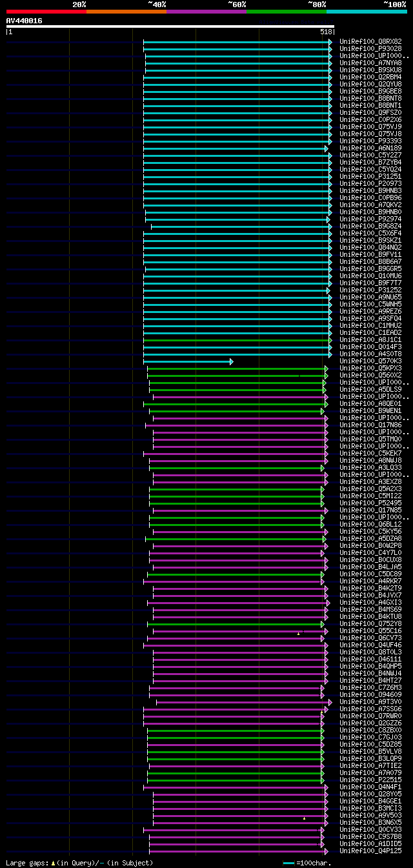The image size is (413, 868).
Task: Select hit label UniRef100_P22515
Action: [x=370, y=780]
